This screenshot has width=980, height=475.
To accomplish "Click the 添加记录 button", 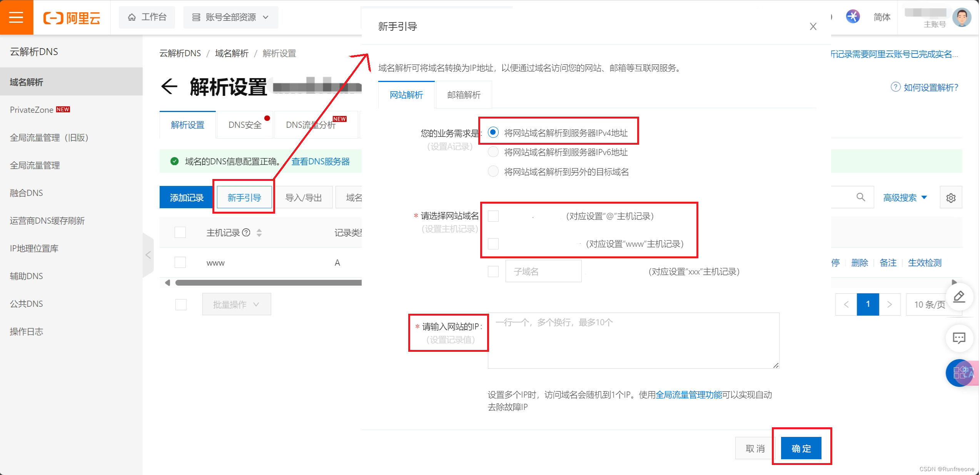I will (187, 197).
